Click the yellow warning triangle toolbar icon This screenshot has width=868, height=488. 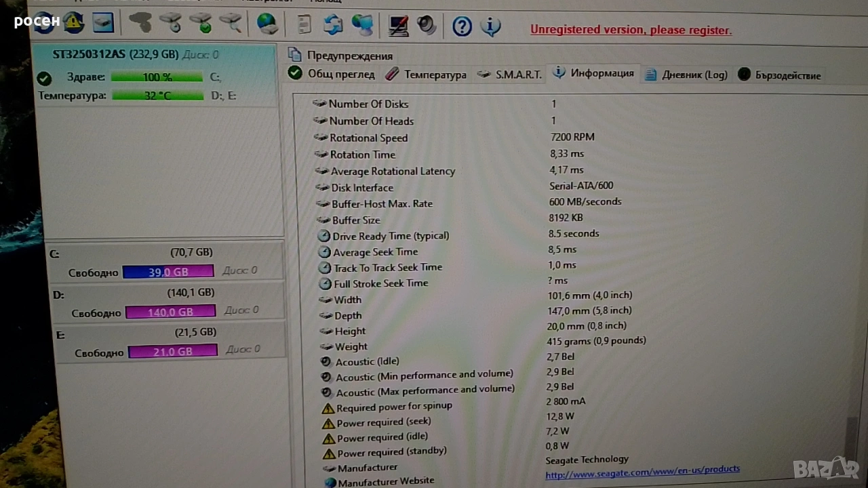coord(74,22)
